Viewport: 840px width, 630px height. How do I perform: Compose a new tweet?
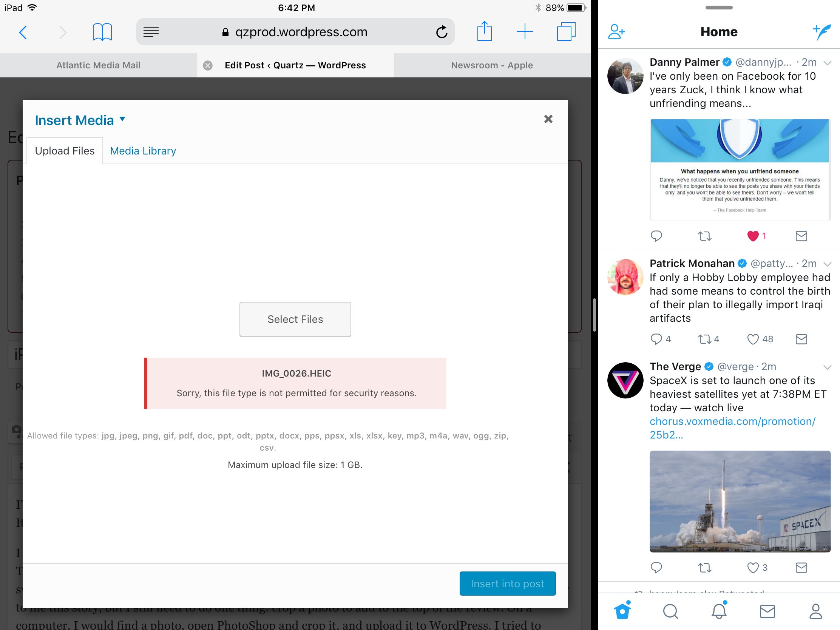(x=821, y=32)
